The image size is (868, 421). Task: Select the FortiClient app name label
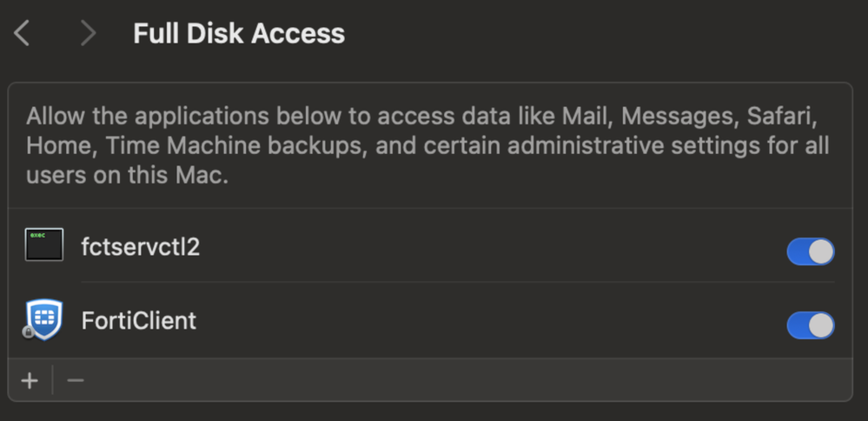click(139, 321)
